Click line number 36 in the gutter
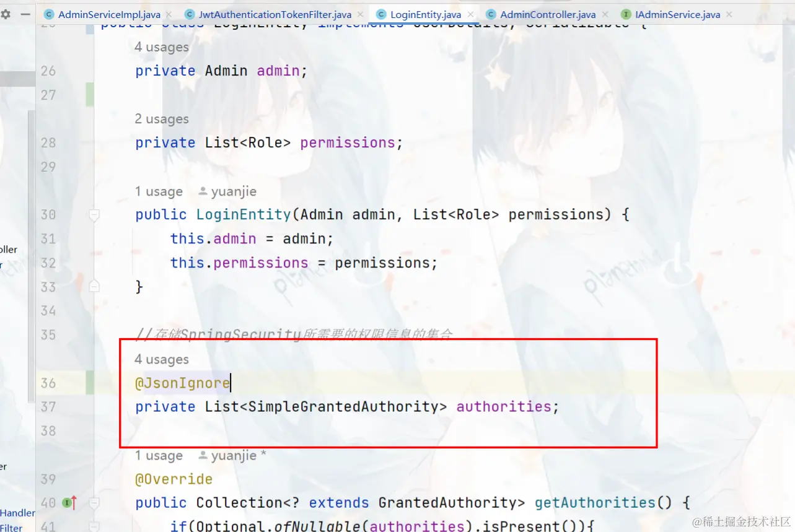Viewport: 795px width, 532px height. [x=48, y=383]
